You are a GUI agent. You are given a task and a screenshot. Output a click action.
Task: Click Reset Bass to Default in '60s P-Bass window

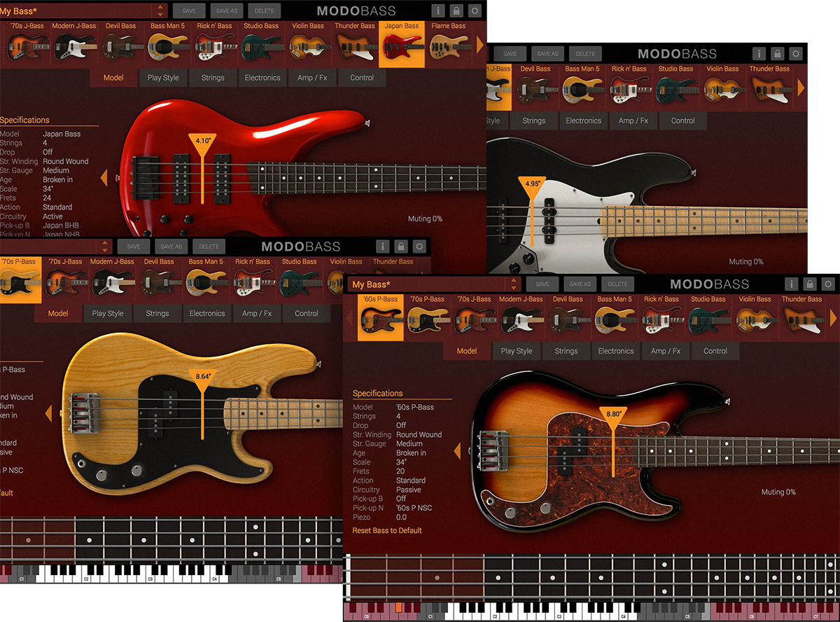(387, 530)
